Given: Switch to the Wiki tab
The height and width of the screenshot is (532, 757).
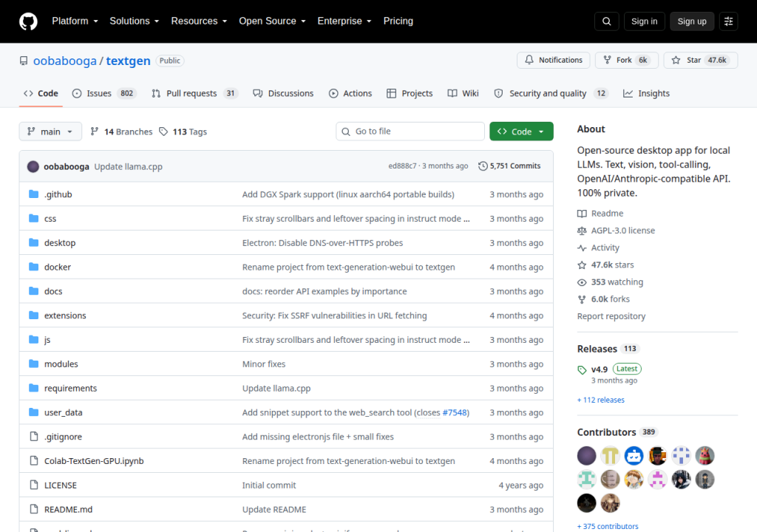Looking at the screenshot, I should tap(463, 93).
